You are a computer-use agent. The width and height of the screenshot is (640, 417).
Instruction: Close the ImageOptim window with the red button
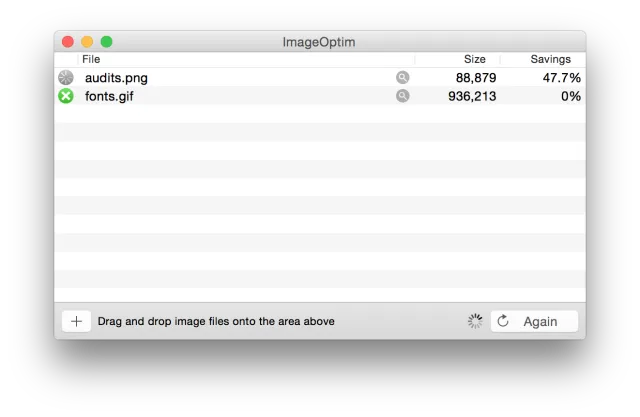pos(68,42)
